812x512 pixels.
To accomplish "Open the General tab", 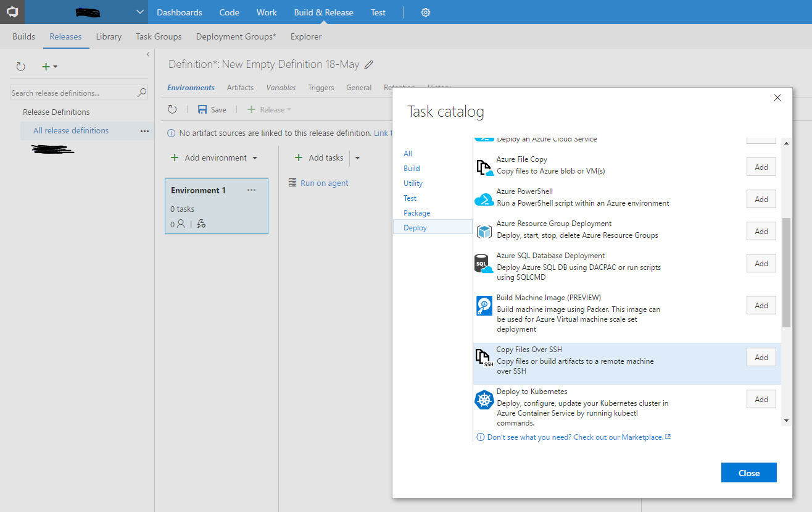I will 358,88.
